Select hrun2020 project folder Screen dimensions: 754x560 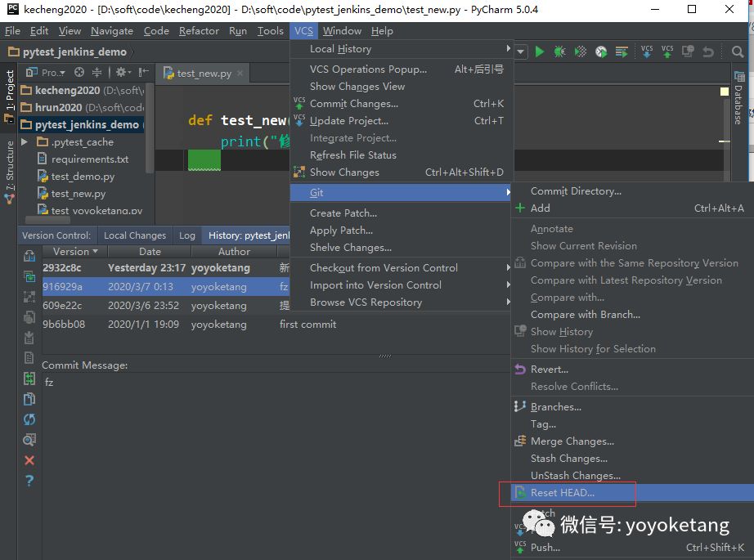coord(82,107)
